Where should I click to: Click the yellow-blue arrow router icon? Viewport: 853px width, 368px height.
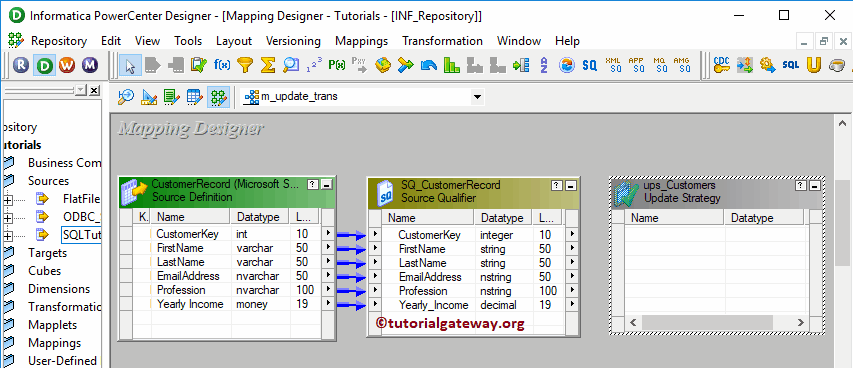coord(406,65)
